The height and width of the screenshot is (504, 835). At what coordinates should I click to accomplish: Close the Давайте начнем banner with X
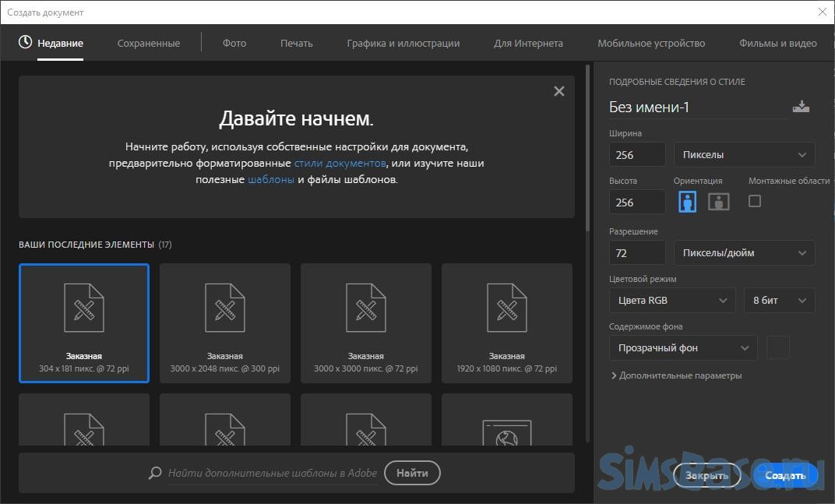558,91
